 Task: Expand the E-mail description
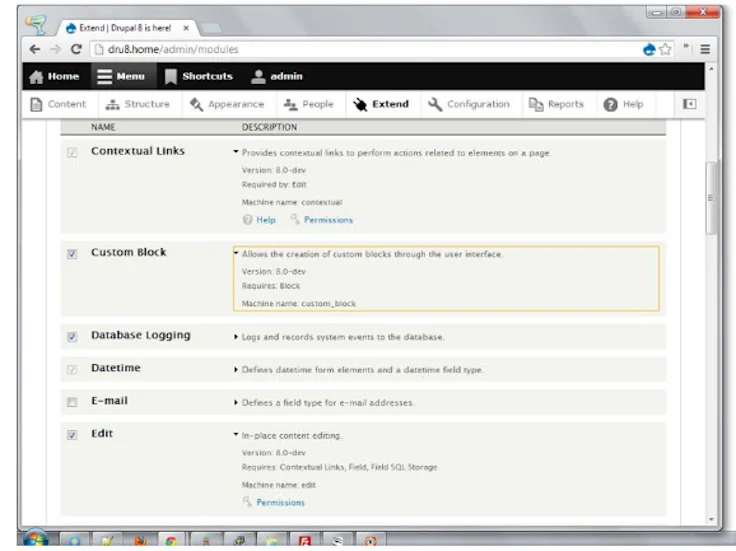[236, 402]
